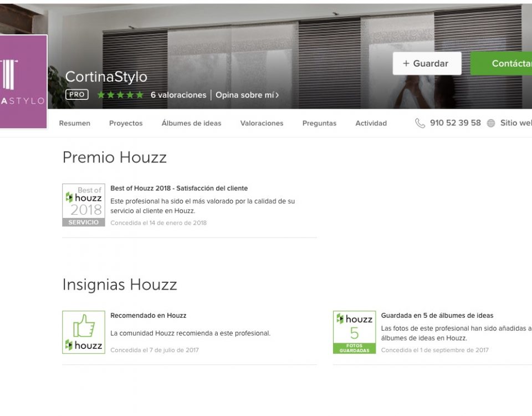Viewport: 532px width, 416px height.
Task: Click the Insignias Houzz section heading
Action: point(120,285)
